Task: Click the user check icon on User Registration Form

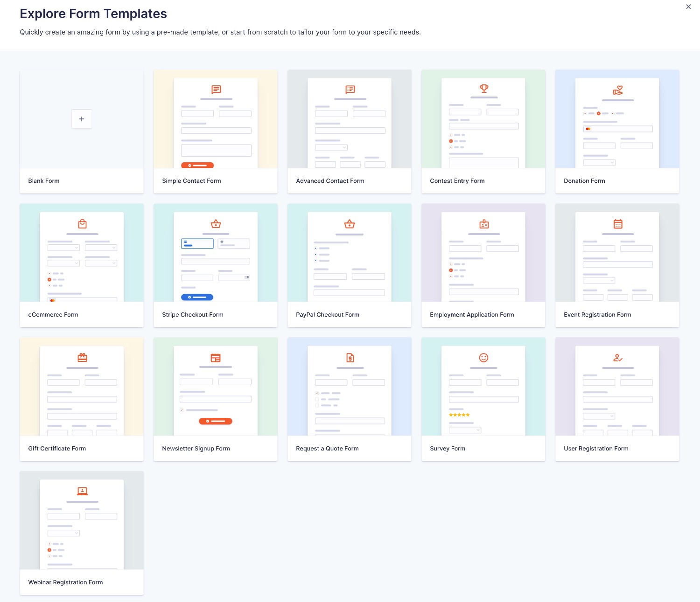Action: pyautogui.click(x=618, y=358)
